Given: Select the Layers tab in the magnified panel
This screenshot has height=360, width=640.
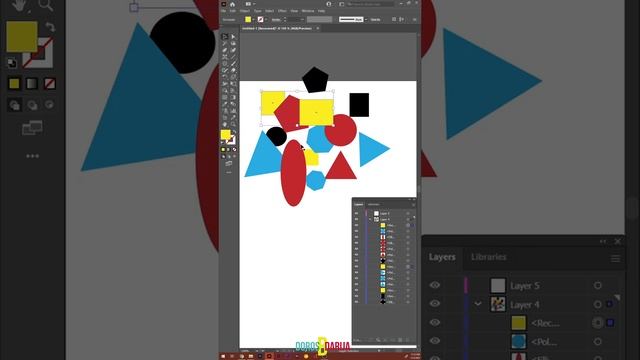Looking at the screenshot, I should tap(442, 257).
